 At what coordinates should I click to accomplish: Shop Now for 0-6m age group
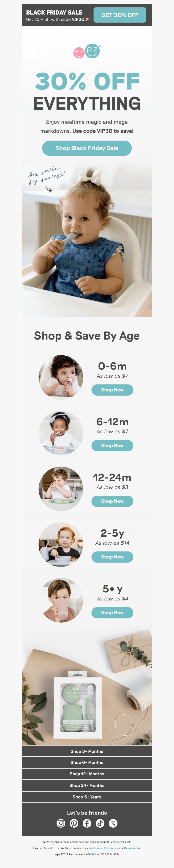click(112, 390)
